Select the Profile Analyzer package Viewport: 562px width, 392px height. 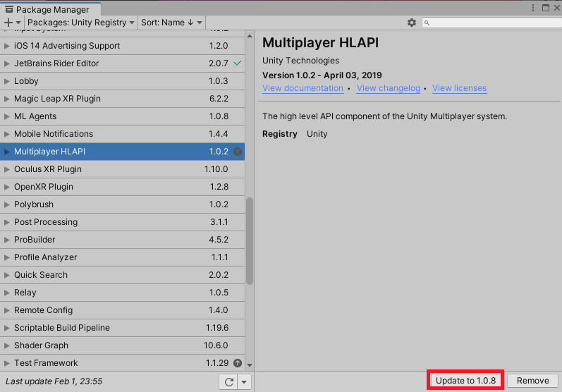pyautogui.click(x=122, y=257)
